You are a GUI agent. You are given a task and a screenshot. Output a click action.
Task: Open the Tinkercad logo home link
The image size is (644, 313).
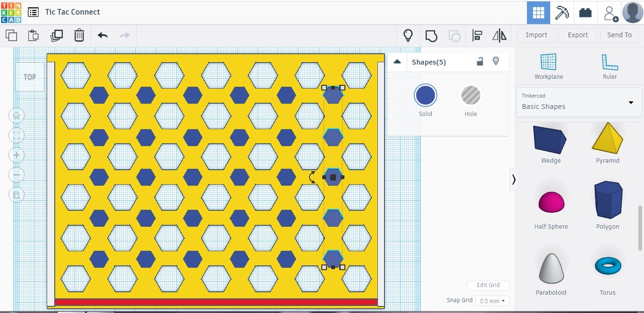pos(11,12)
